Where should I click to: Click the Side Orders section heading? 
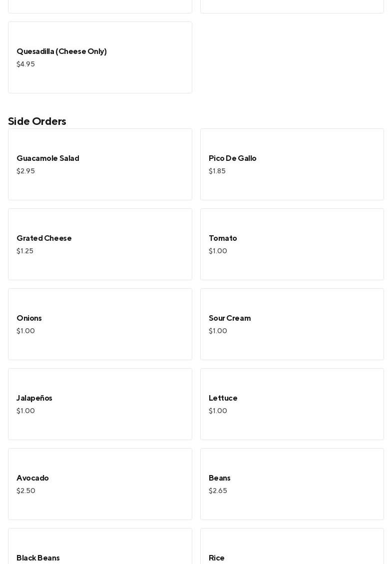37,121
